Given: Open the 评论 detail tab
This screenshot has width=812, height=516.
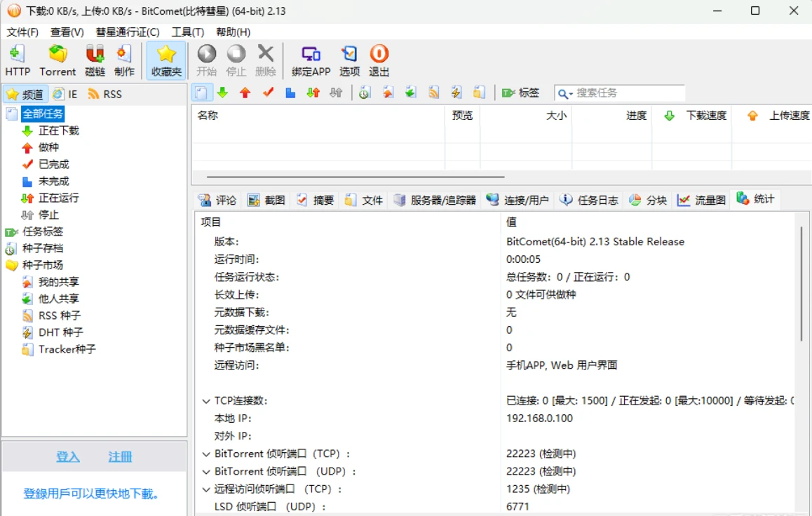Looking at the screenshot, I should coord(217,201).
